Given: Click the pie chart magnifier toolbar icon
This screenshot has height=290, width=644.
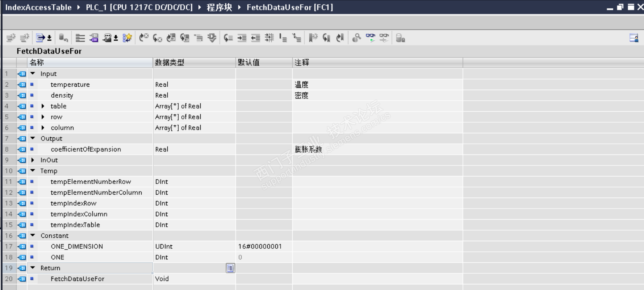Looking at the screenshot, I should click(x=357, y=38).
